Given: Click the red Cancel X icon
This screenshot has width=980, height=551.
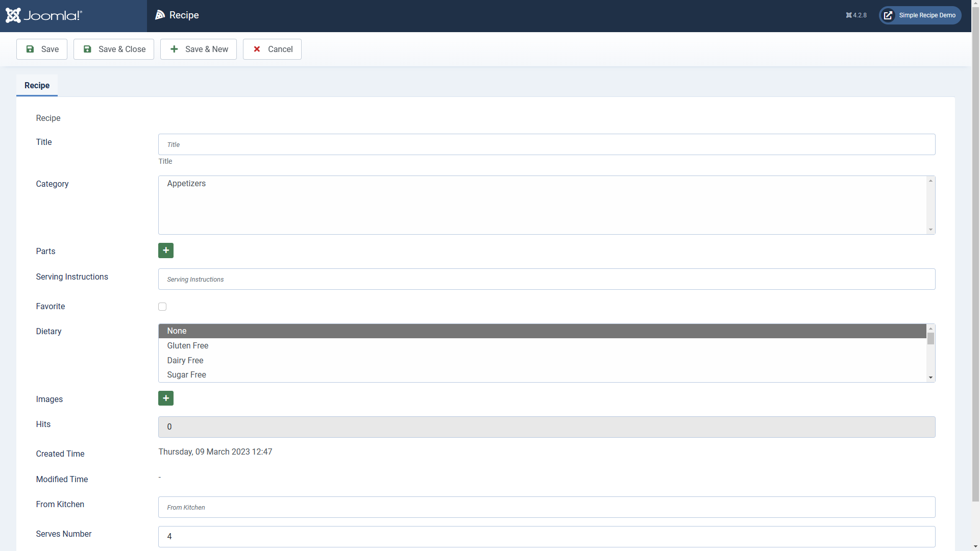Looking at the screenshot, I should coord(257,49).
